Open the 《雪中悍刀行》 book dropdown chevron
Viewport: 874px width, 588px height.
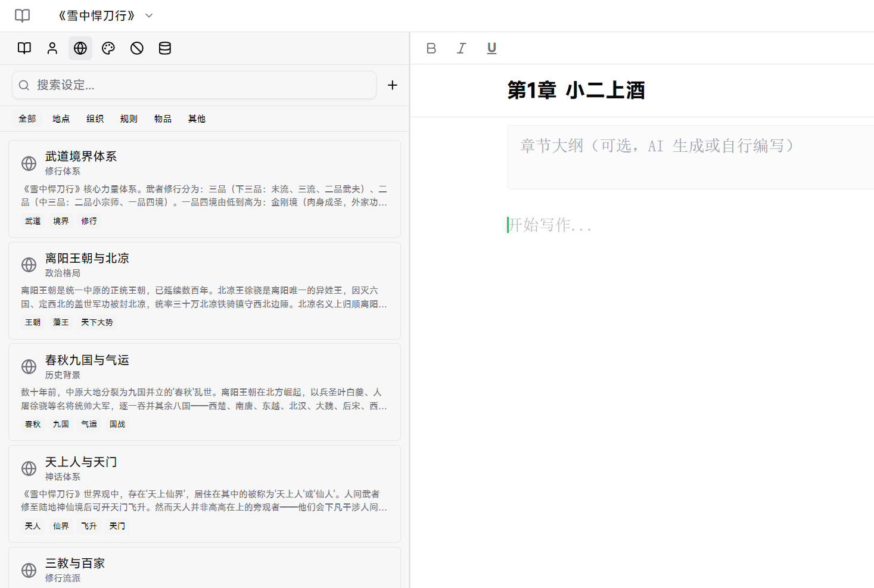[149, 15]
